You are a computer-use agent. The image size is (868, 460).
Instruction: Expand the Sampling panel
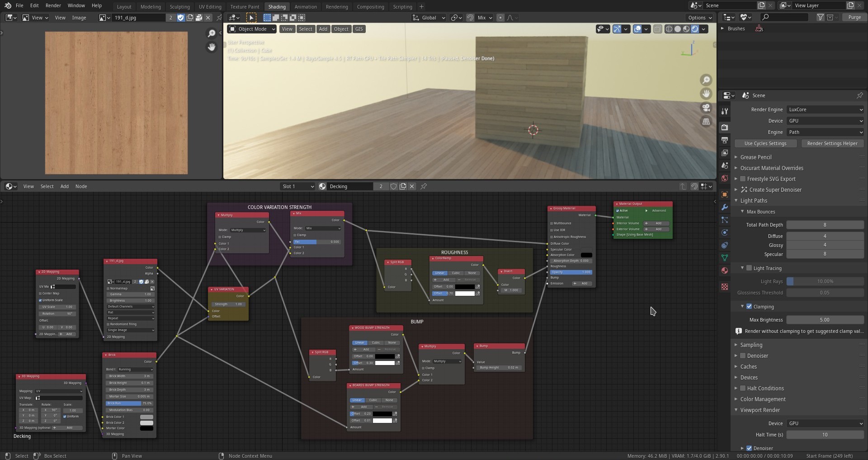coord(751,345)
